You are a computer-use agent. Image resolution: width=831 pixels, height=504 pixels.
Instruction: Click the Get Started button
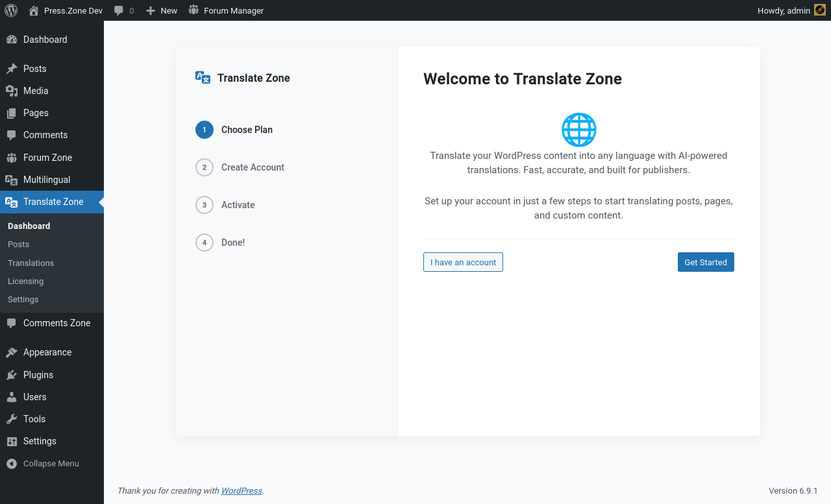pos(706,262)
